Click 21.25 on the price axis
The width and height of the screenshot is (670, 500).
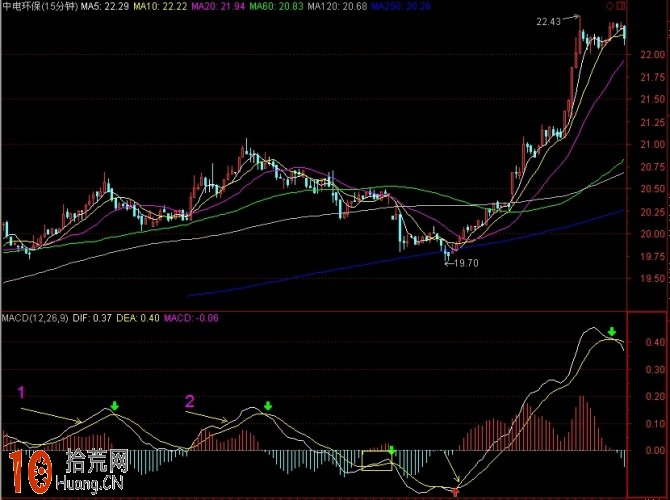[x=652, y=122]
